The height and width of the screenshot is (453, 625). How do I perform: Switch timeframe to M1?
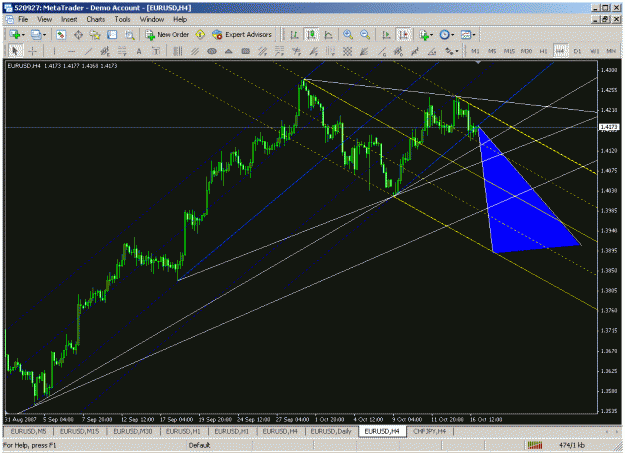[x=475, y=51]
